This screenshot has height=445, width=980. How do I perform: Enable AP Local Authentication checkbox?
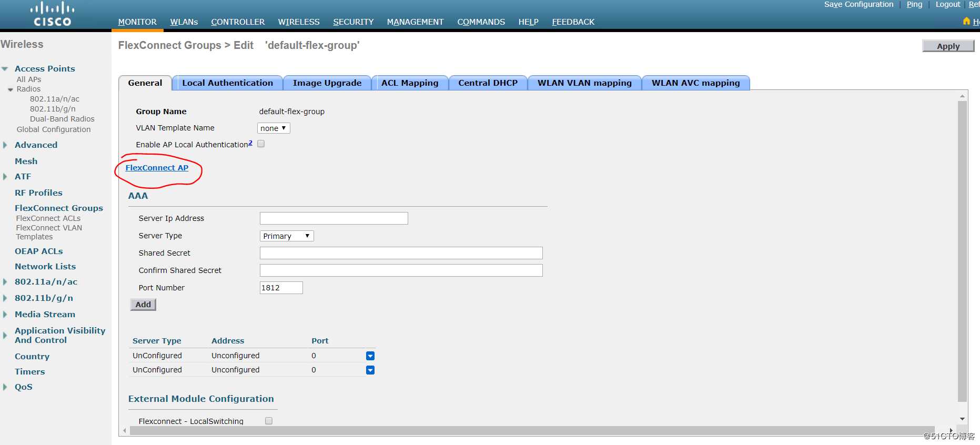[x=261, y=144]
